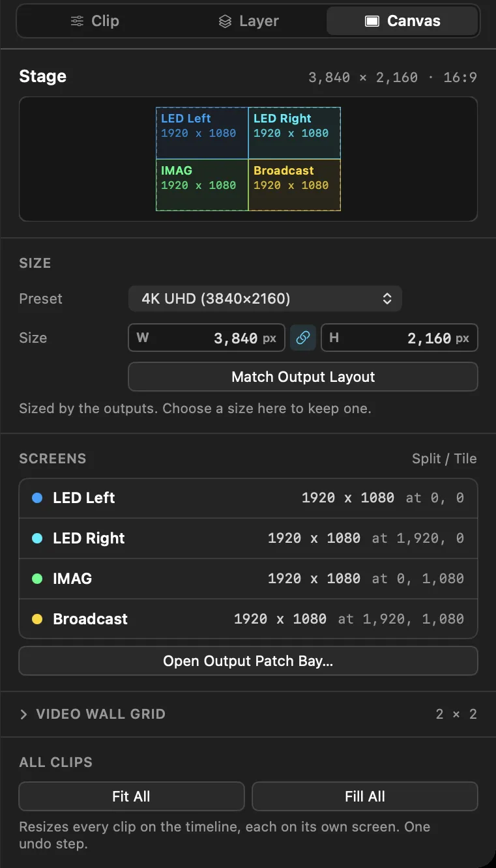Click the Fill All button
The width and height of the screenshot is (496, 868).
pos(365,796)
